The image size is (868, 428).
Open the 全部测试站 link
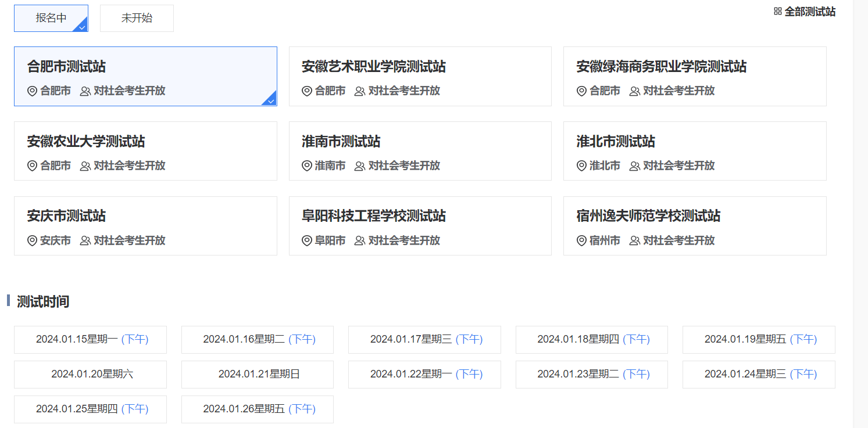pos(809,12)
